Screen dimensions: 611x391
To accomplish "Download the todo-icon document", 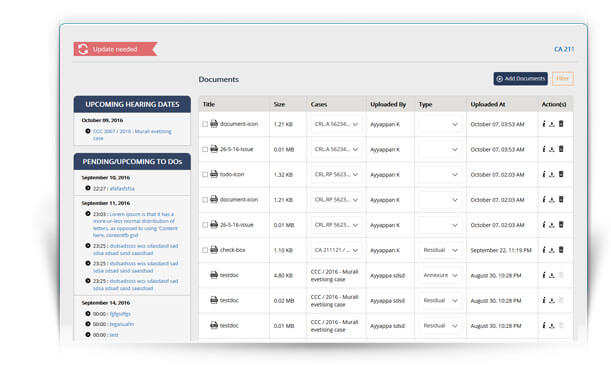I will [x=552, y=175].
